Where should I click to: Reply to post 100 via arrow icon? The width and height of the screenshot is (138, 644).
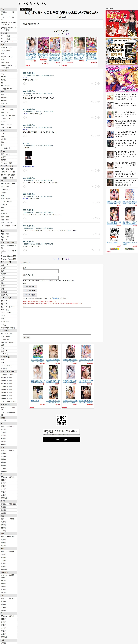coord(92,84)
